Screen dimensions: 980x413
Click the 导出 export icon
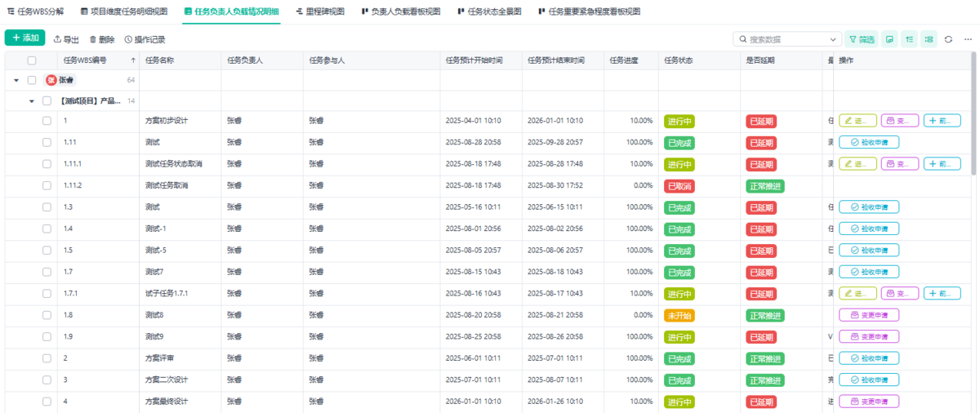[x=58, y=39]
